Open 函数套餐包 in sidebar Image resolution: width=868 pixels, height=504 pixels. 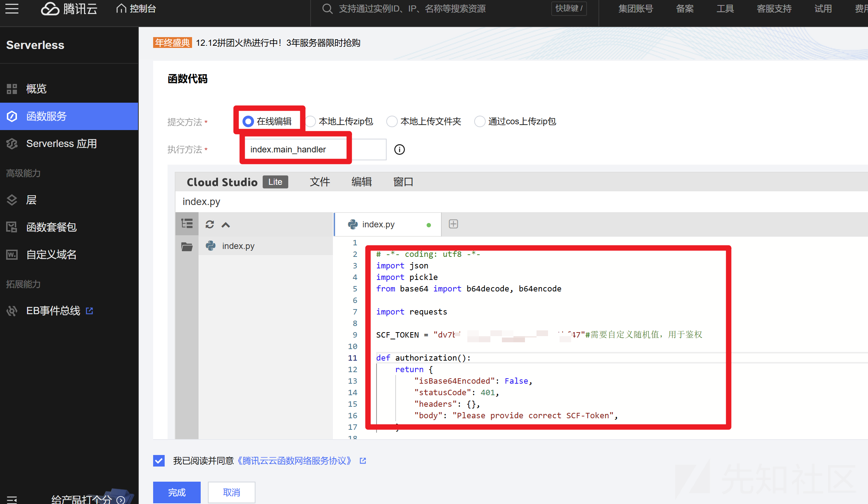pos(69,227)
